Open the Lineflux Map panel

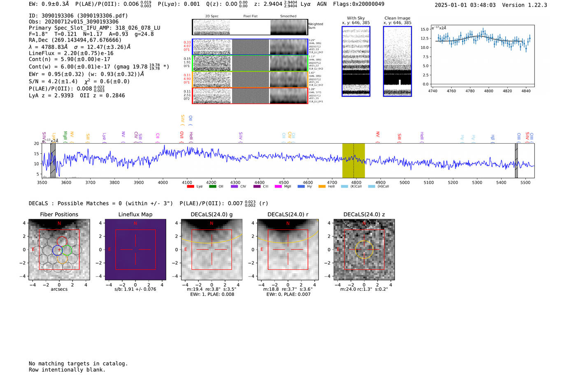(x=135, y=249)
